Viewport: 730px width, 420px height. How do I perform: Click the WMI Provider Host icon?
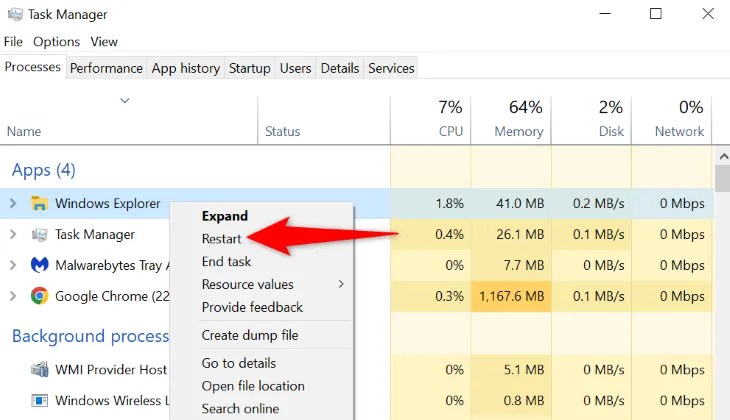tap(40, 370)
